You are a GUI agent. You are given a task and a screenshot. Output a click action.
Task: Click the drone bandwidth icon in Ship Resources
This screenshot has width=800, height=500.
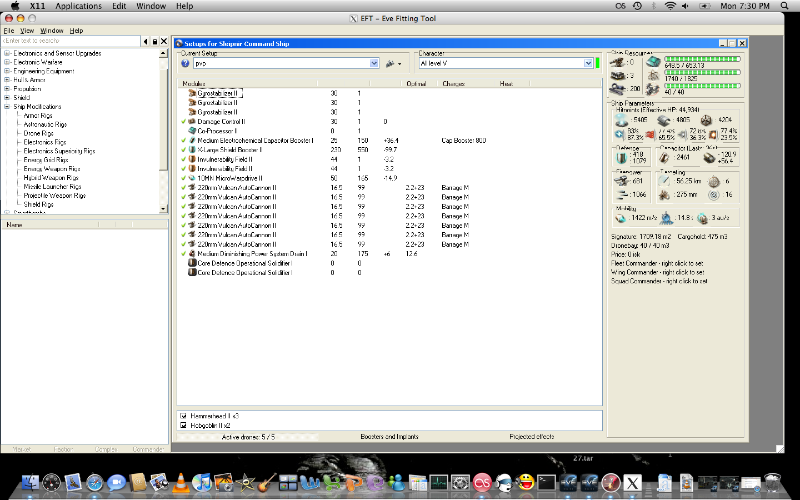[653, 89]
